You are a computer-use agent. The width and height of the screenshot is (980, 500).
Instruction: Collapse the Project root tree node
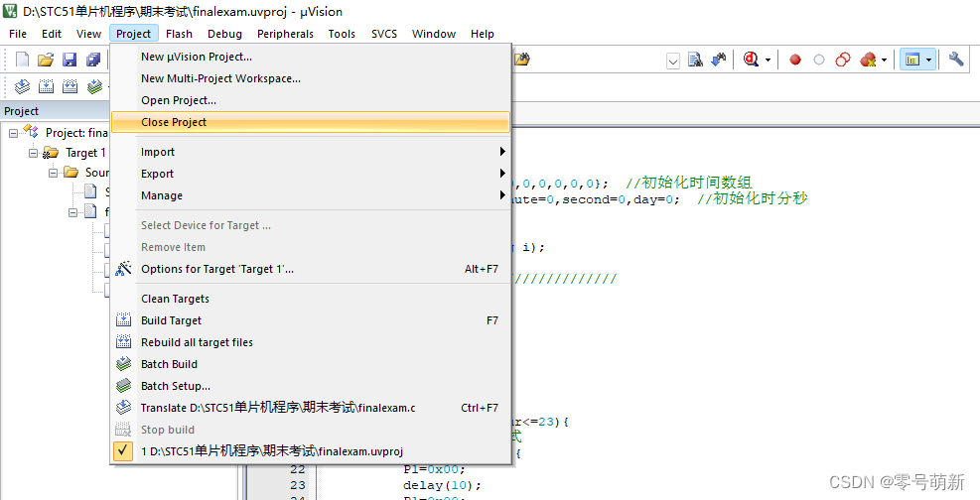tap(13, 133)
